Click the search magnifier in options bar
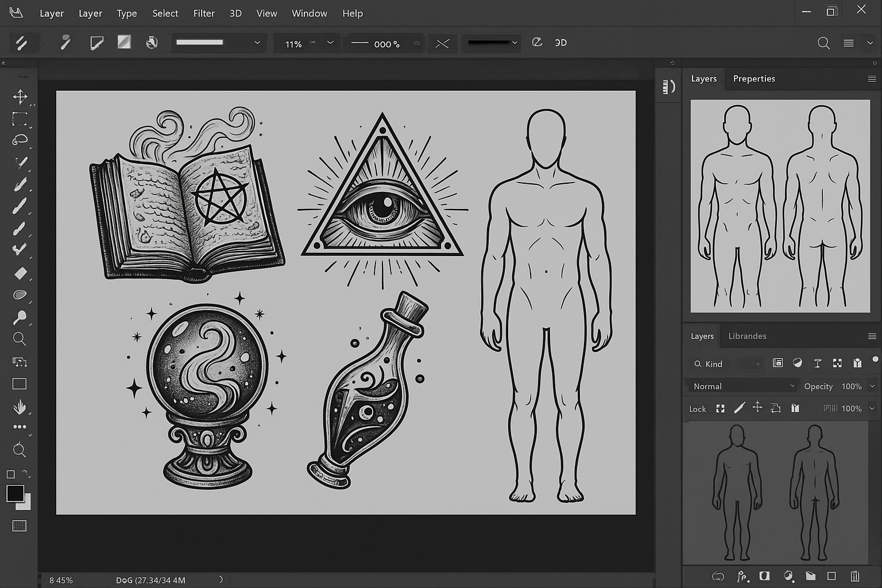Viewport: 882px width, 588px height. click(823, 43)
